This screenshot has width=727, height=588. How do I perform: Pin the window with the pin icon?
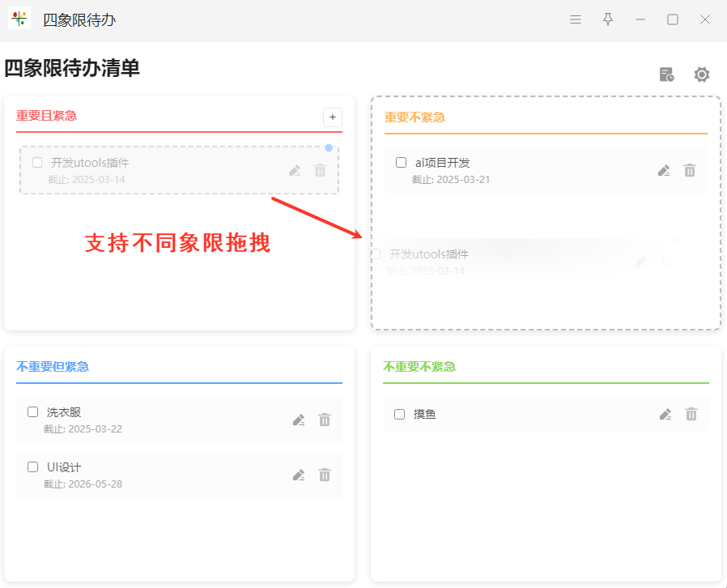coord(608,19)
